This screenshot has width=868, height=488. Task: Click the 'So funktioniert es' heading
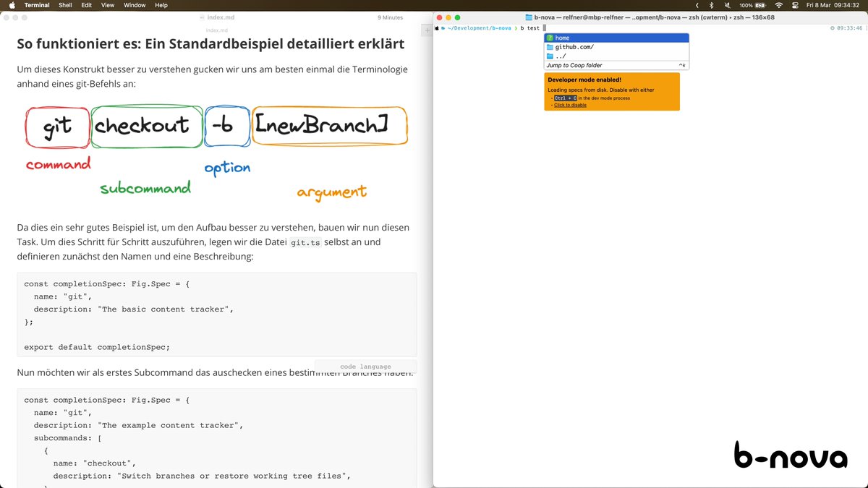[210, 44]
